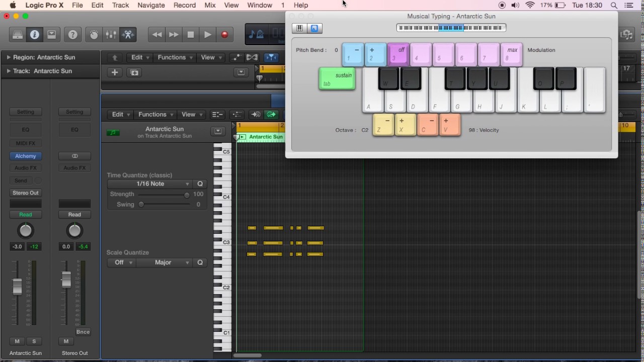Viewport: 644px width, 362px height.
Task: Click the Fast Forward transport button
Action: 174,35
